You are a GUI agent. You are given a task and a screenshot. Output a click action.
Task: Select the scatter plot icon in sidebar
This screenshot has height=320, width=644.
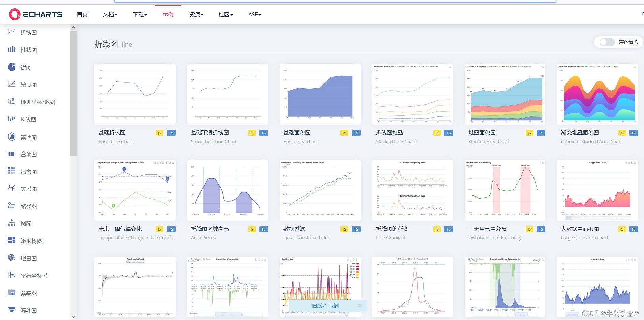pyautogui.click(x=12, y=84)
